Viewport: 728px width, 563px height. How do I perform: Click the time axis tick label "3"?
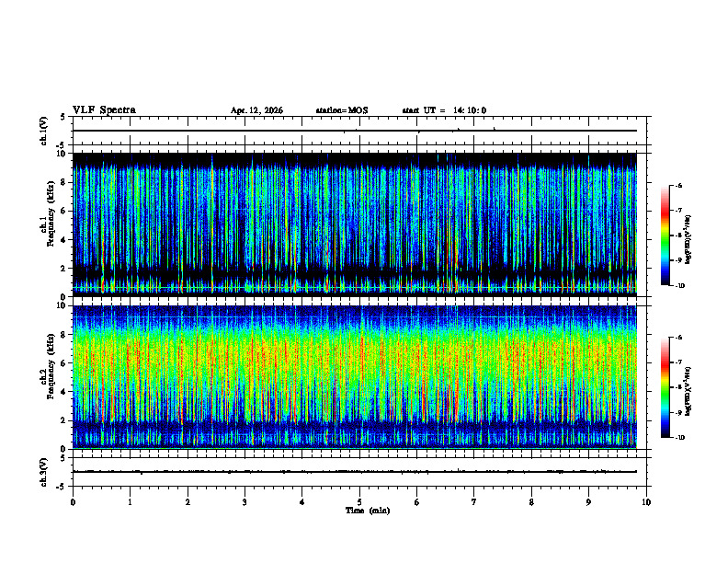point(245,502)
